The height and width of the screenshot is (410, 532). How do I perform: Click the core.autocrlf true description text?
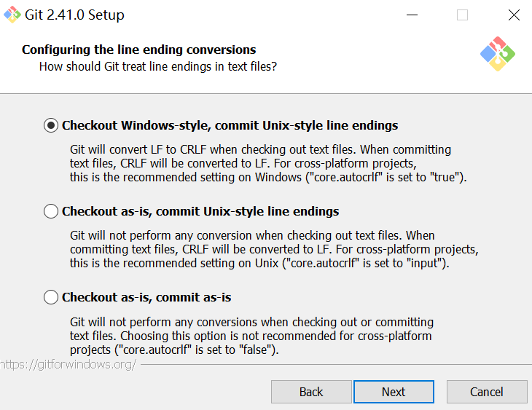pyautogui.click(x=268, y=163)
